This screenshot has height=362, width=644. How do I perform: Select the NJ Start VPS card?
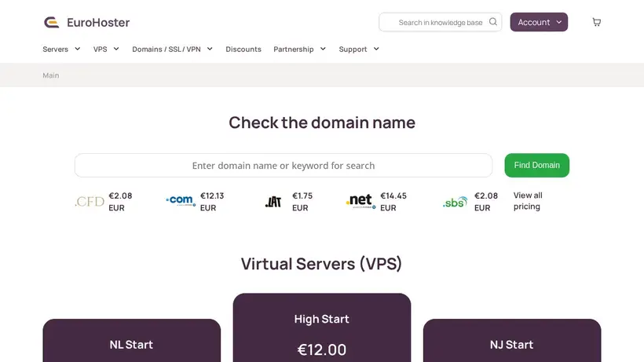click(512, 341)
